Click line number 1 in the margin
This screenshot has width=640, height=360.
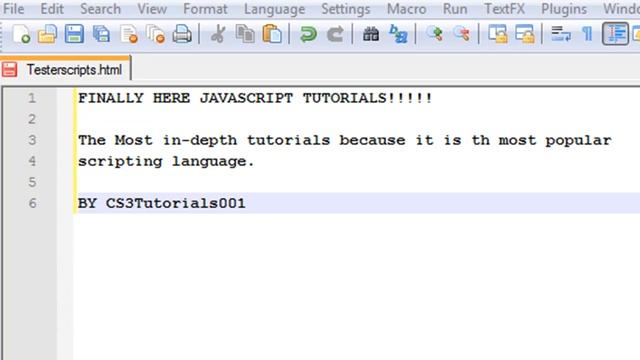32,98
